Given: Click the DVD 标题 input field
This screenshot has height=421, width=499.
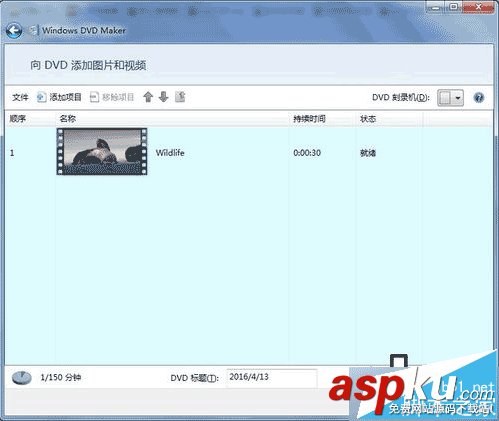Looking at the screenshot, I should click(272, 378).
